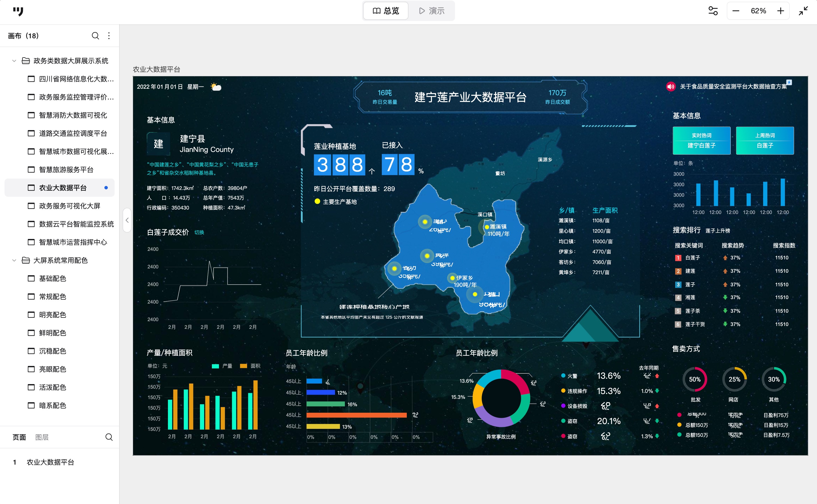Click the frame icon beside 智慧旅游服务平台
817x504 pixels.
(31, 170)
